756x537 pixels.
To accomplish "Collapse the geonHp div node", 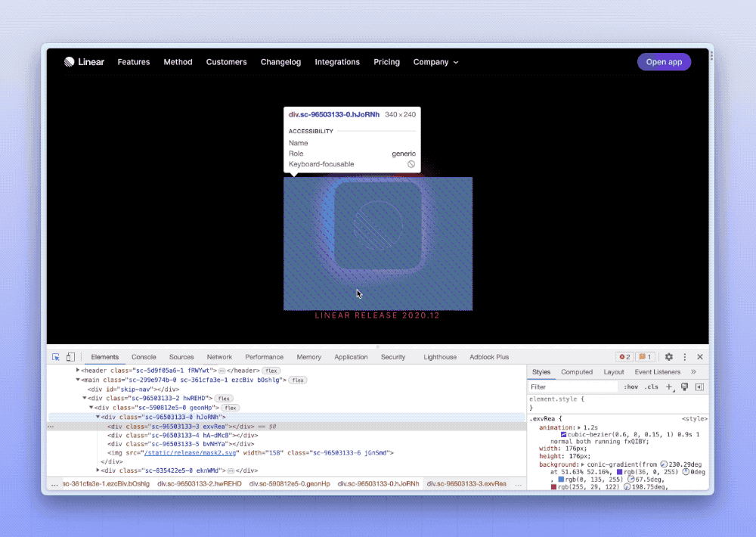I will pyautogui.click(x=91, y=407).
